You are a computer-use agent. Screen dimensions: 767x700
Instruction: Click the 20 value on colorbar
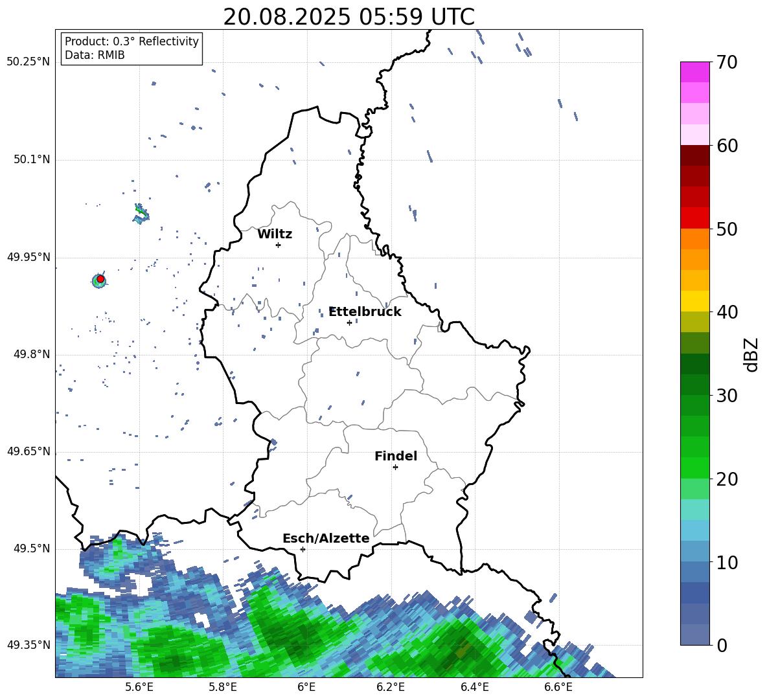pyautogui.click(x=727, y=479)
